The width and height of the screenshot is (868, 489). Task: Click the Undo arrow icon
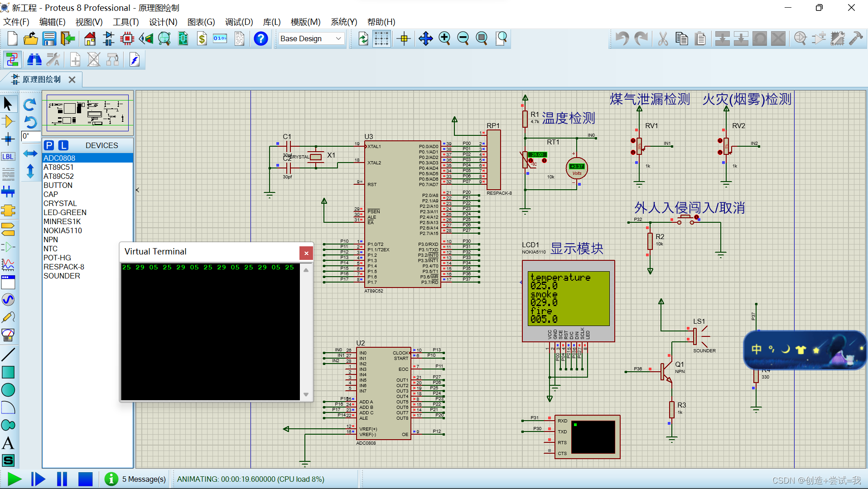coord(622,39)
